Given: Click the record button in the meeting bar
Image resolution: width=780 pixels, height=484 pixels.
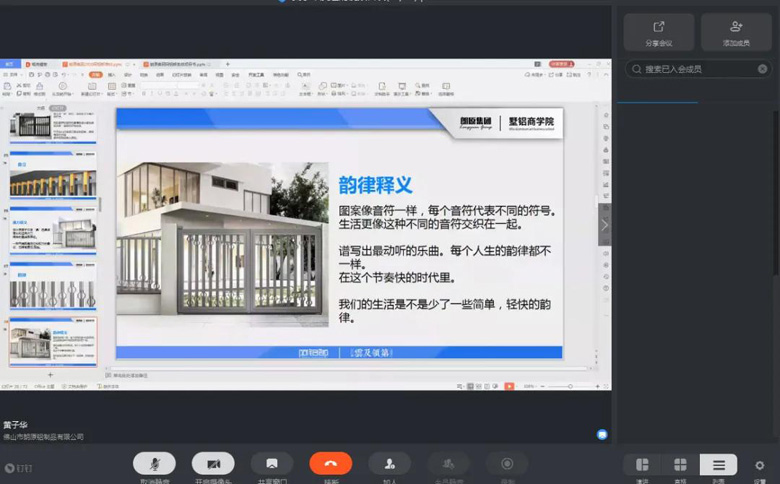Looking at the screenshot, I should (507, 464).
